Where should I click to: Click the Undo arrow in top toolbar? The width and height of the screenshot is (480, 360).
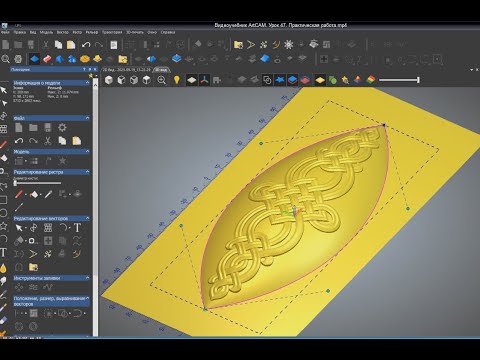[86, 45]
